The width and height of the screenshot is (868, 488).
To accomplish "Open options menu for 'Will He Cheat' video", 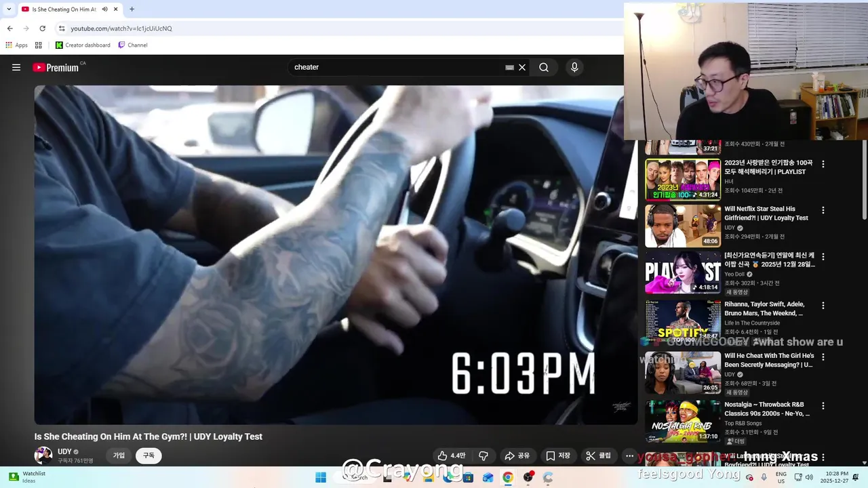I will point(823,357).
